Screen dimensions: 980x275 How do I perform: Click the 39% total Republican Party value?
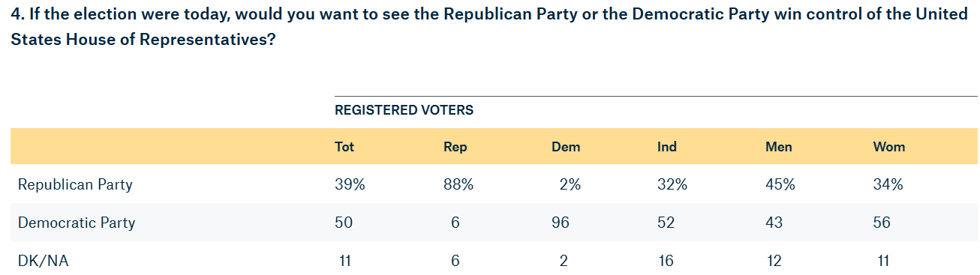pos(350,184)
